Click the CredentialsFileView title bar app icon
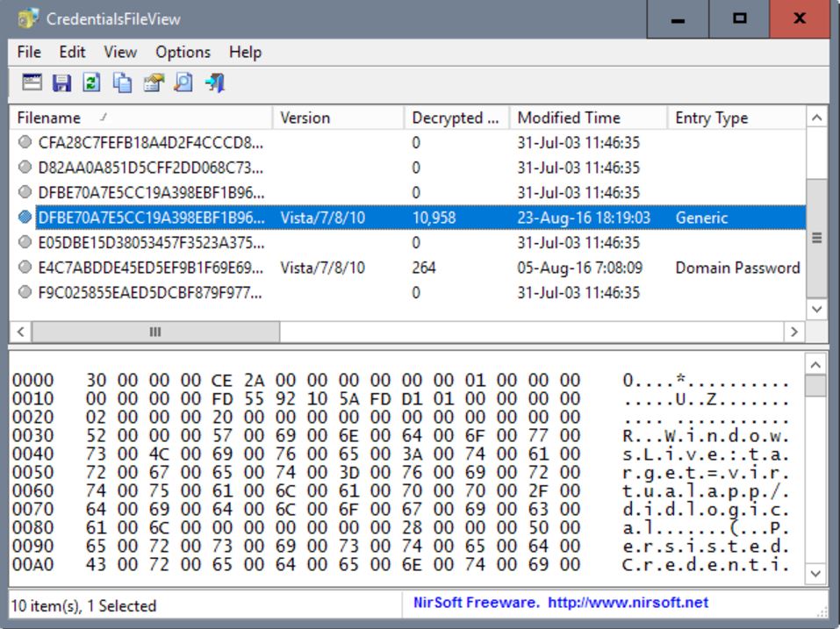Screen dimensions: 840x629 (28, 18)
